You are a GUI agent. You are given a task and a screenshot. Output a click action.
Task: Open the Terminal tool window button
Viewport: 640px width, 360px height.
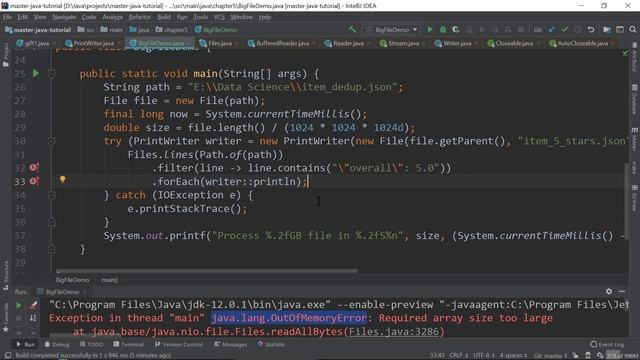[128, 344]
